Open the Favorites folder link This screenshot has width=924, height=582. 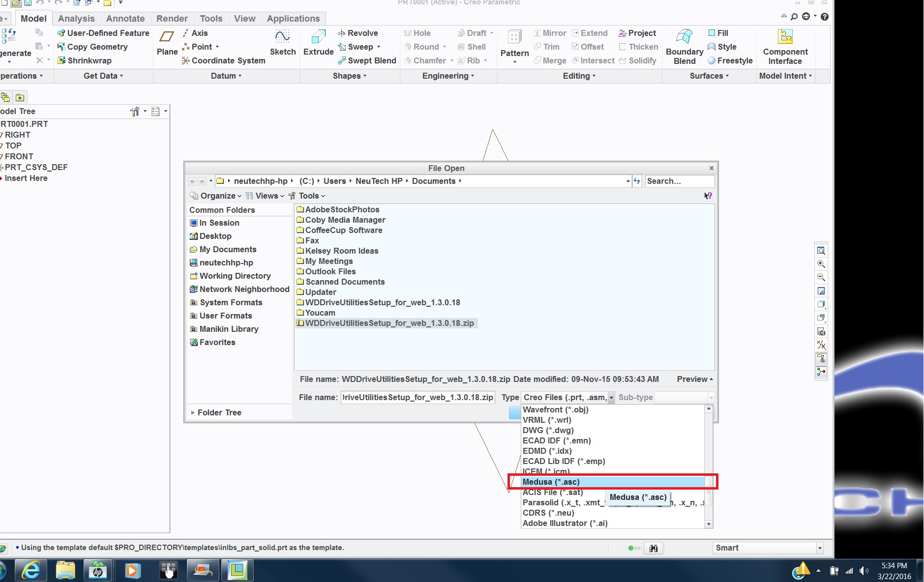pos(212,342)
